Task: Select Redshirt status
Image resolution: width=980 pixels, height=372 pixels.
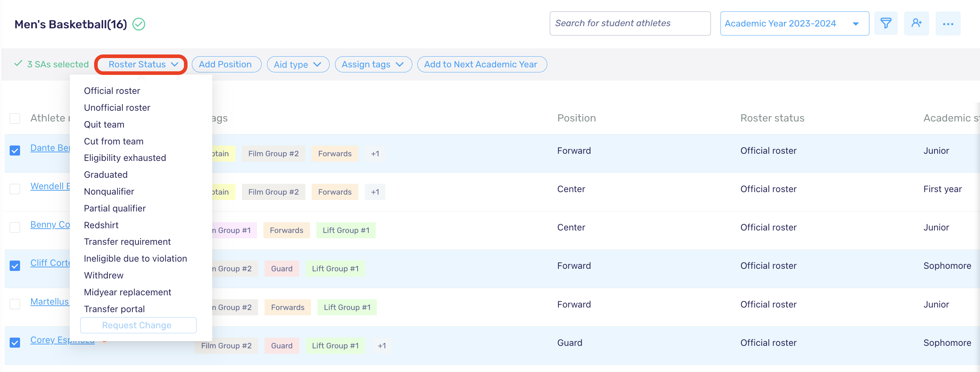Action: (101, 225)
